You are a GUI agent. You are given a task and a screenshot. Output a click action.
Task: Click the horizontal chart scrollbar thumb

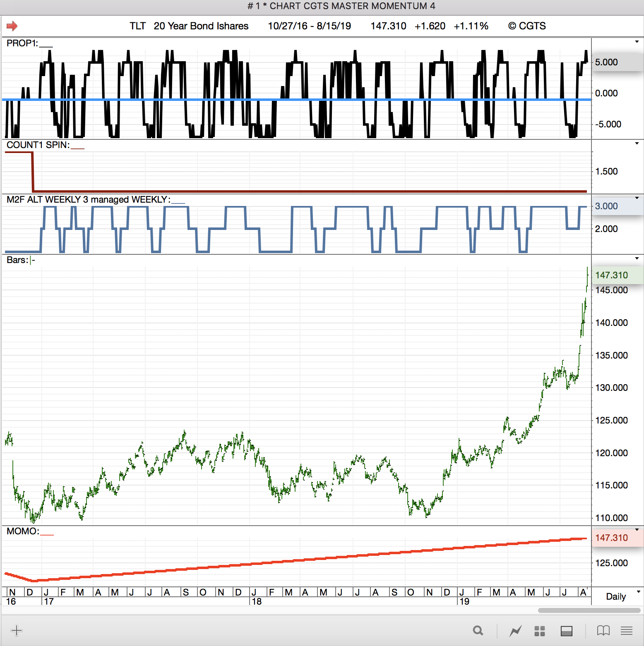tap(589, 610)
